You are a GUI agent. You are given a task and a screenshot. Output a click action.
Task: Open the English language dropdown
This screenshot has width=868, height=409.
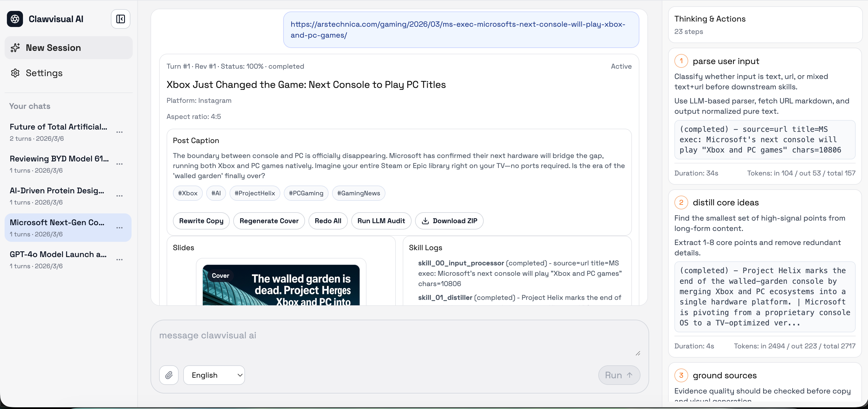pyautogui.click(x=214, y=375)
